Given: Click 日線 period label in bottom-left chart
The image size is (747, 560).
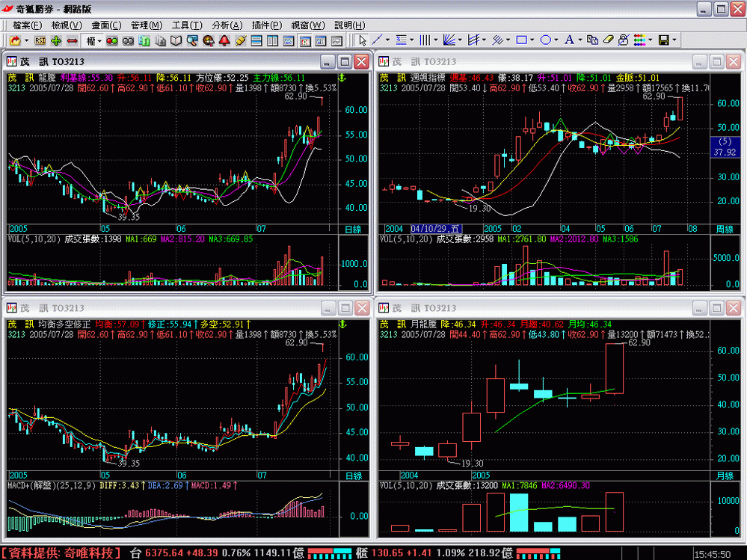Looking at the screenshot, I should click(354, 476).
